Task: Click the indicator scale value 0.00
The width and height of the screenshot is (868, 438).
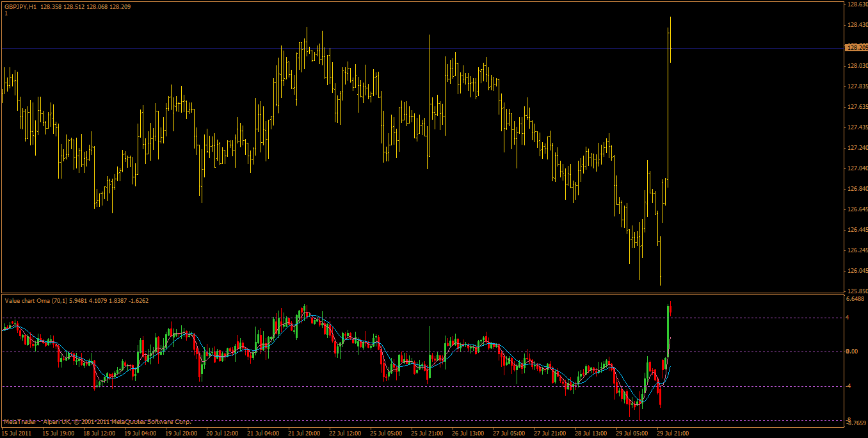Action: pyautogui.click(x=852, y=352)
